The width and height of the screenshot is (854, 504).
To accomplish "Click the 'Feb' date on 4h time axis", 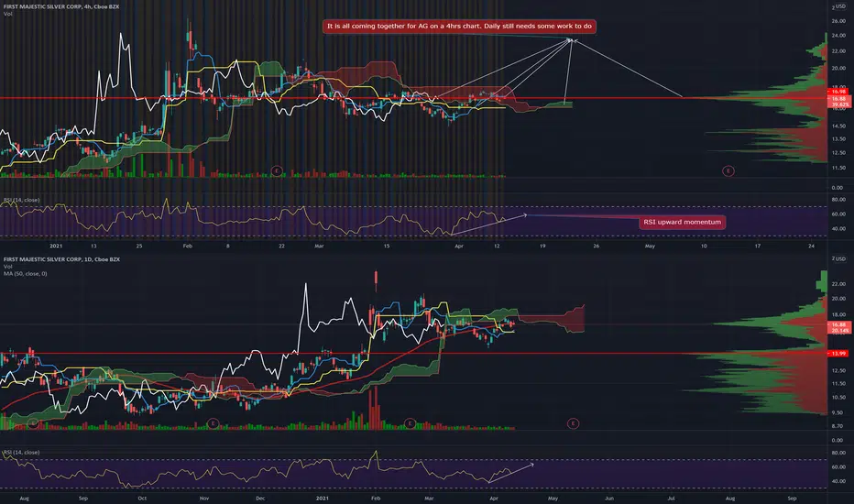I will [187, 247].
